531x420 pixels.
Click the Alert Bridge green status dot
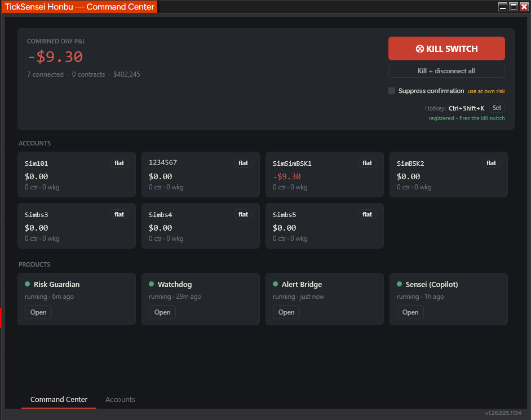pos(275,284)
